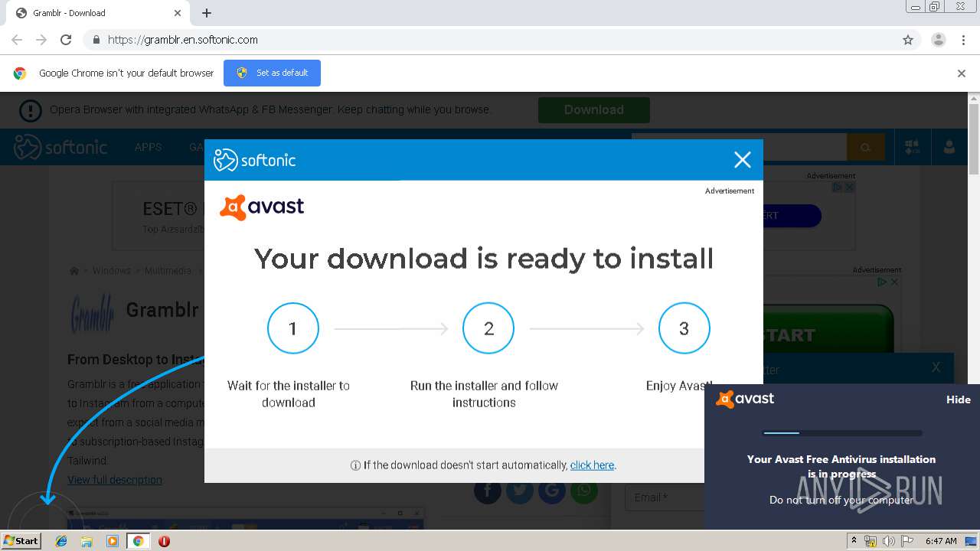
Task: Click the Show desktop button
Action: (972, 541)
